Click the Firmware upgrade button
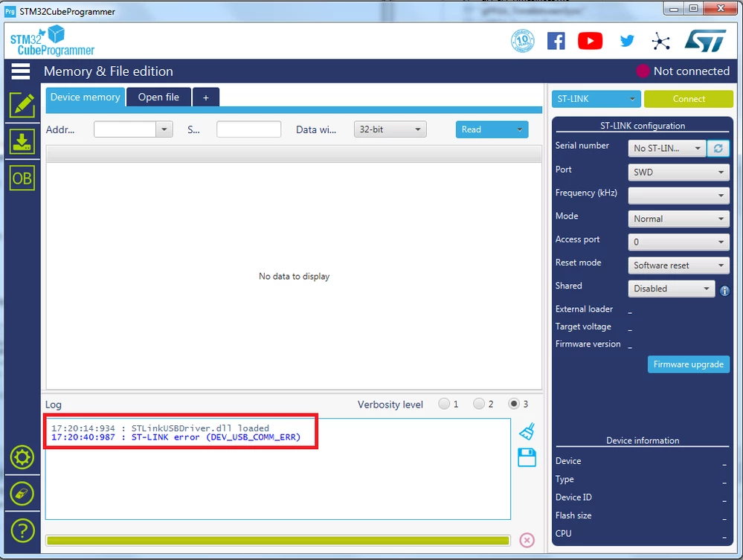This screenshot has width=743, height=560. [x=689, y=364]
